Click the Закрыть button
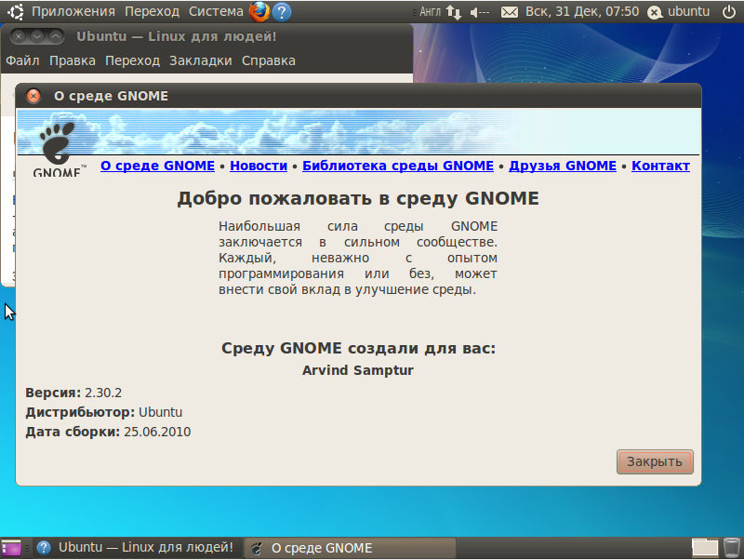Viewport: 744px width, 560px height. [x=655, y=461]
